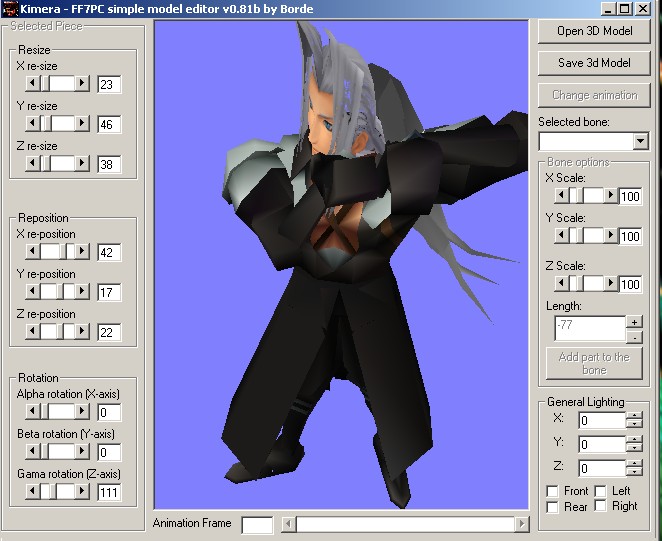This screenshot has width=662, height=541.
Task: Click the Open 3D Model button
Action: pos(594,31)
